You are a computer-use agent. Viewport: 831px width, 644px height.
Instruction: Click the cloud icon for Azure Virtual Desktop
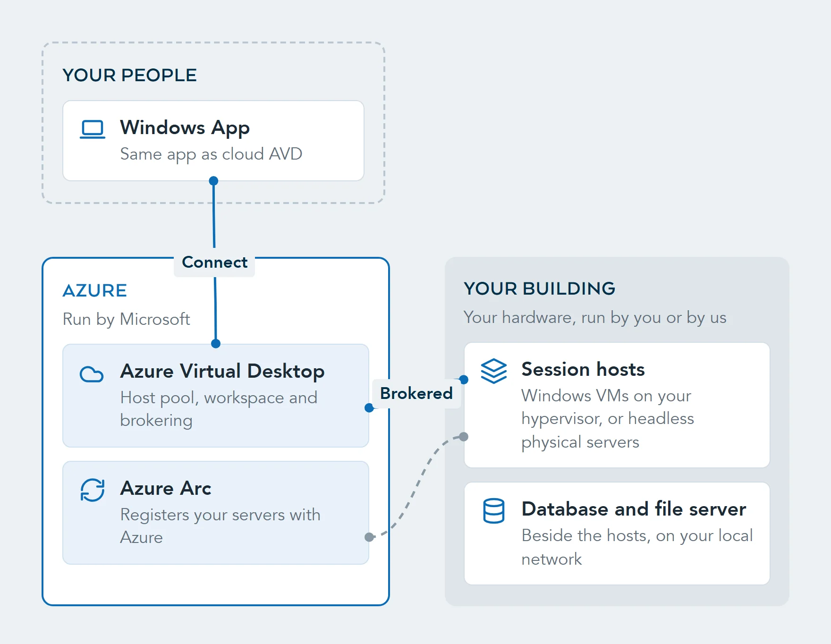(x=92, y=374)
